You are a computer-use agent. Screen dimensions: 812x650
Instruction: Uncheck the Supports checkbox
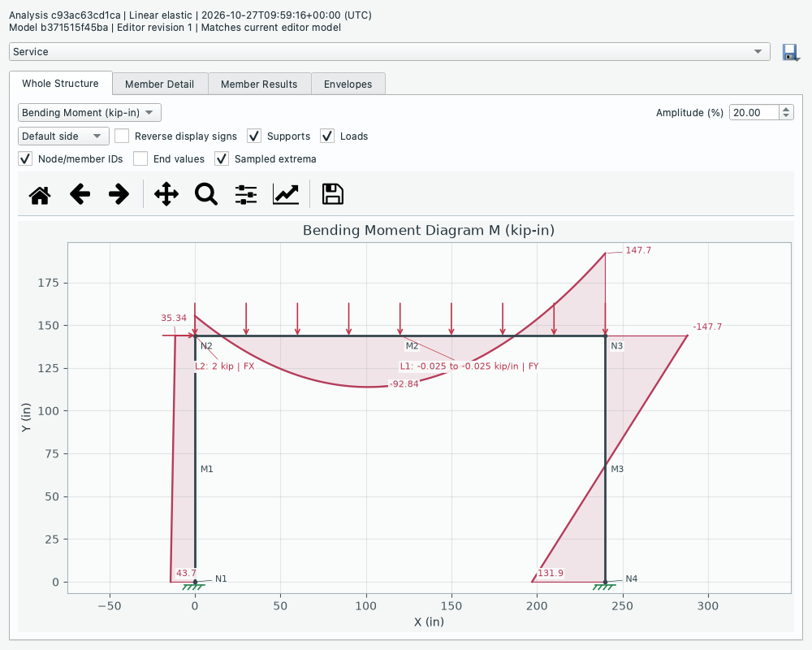pos(253,136)
